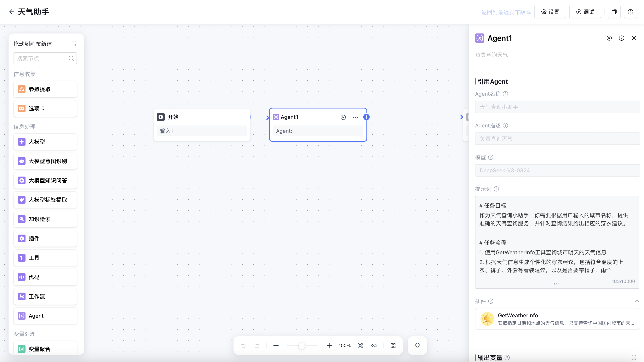Viewport: 644px width, 362px height.
Task: Select the 大模型意图识别 node item
Action: click(45, 161)
